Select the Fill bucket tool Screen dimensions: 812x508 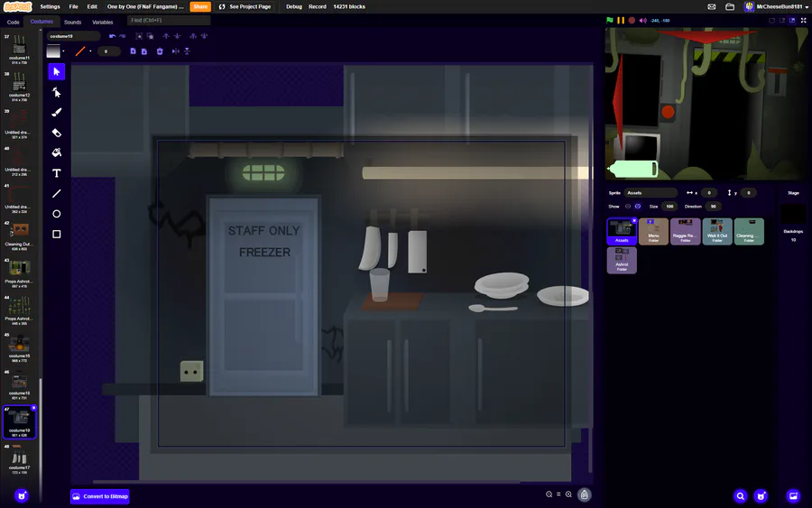click(x=57, y=152)
